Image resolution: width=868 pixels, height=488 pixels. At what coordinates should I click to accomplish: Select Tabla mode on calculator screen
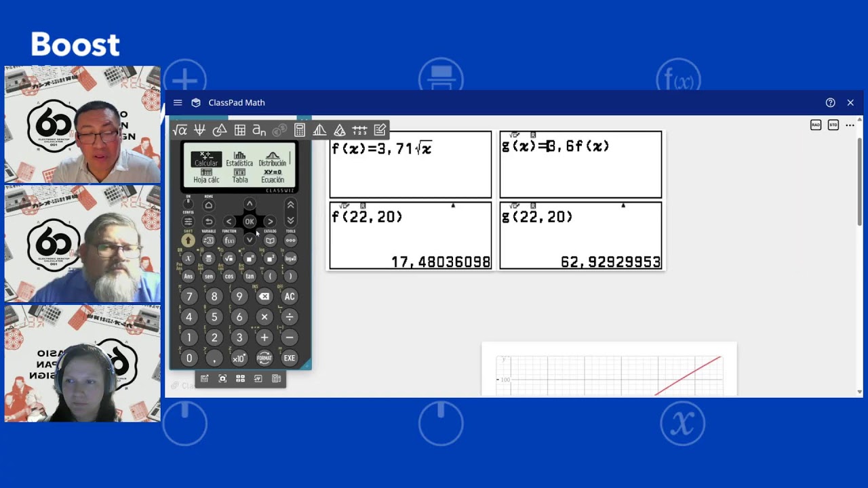pyautogui.click(x=240, y=176)
